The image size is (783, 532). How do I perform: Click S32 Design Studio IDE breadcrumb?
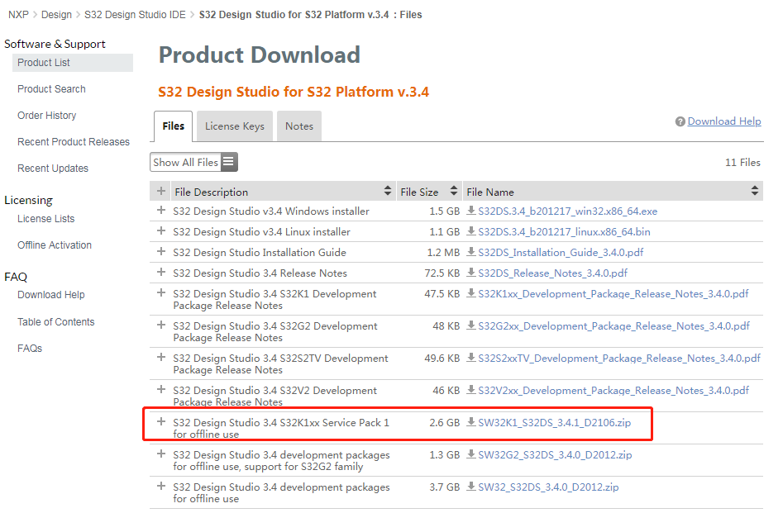135,15
